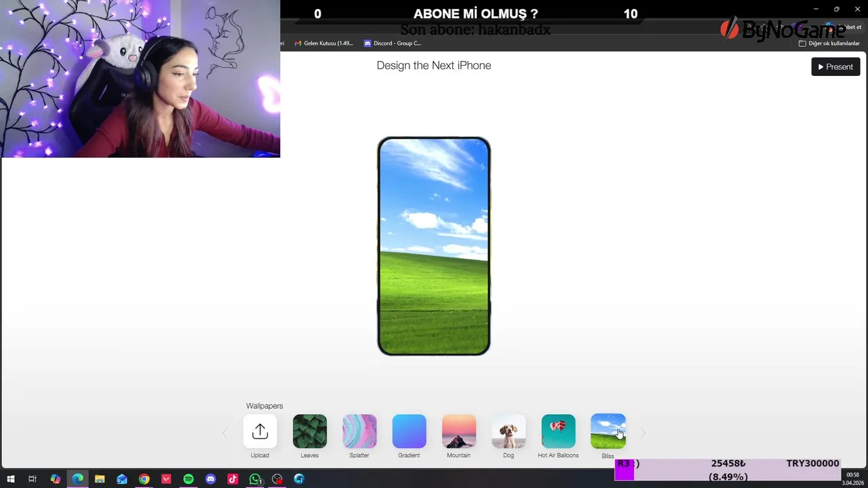
Task: Open the Windows Start menu
Action: pyautogui.click(x=11, y=479)
